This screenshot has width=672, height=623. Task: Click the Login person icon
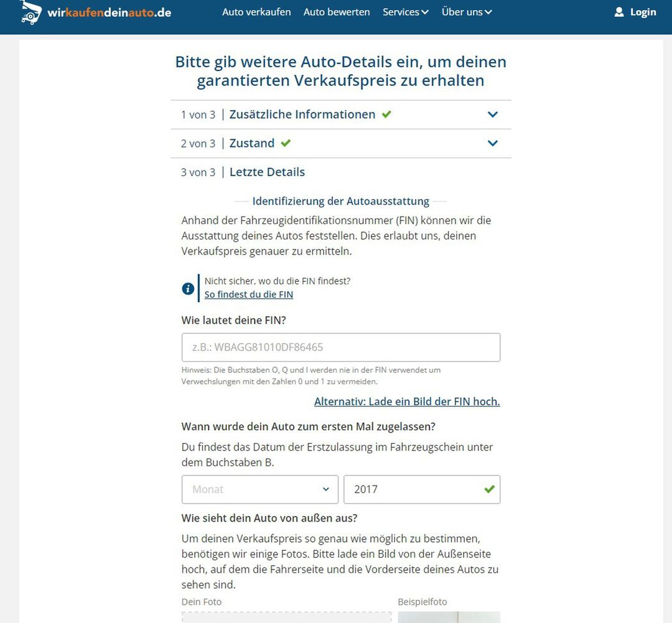click(x=619, y=11)
